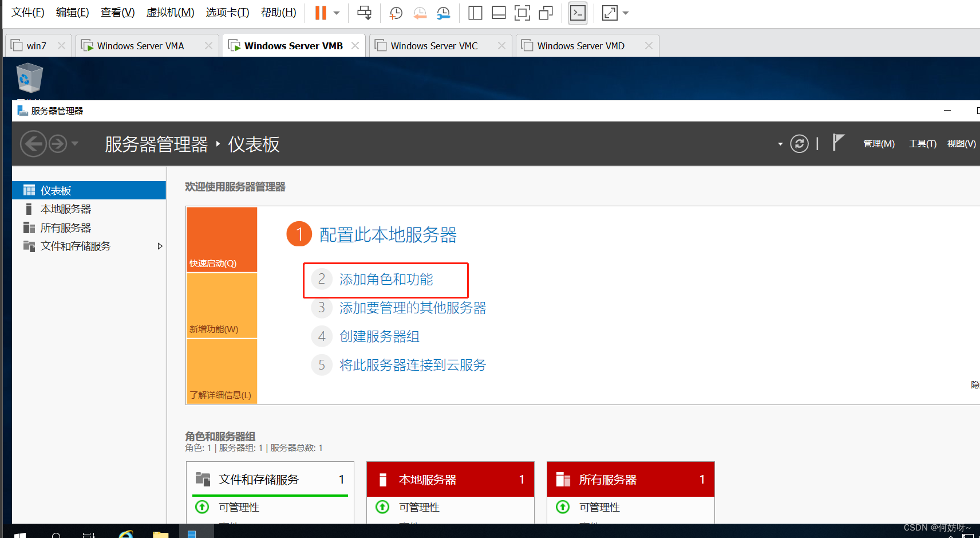Screen dimensions: 980x538
Task: Pause the virtual machine from the toolbar
Action: pyautogui.click(x=321, y=13)
